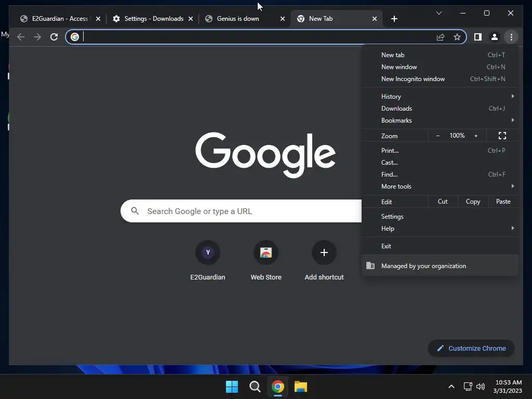
Task: Click the tab search chevron
Action: (438, 13)
